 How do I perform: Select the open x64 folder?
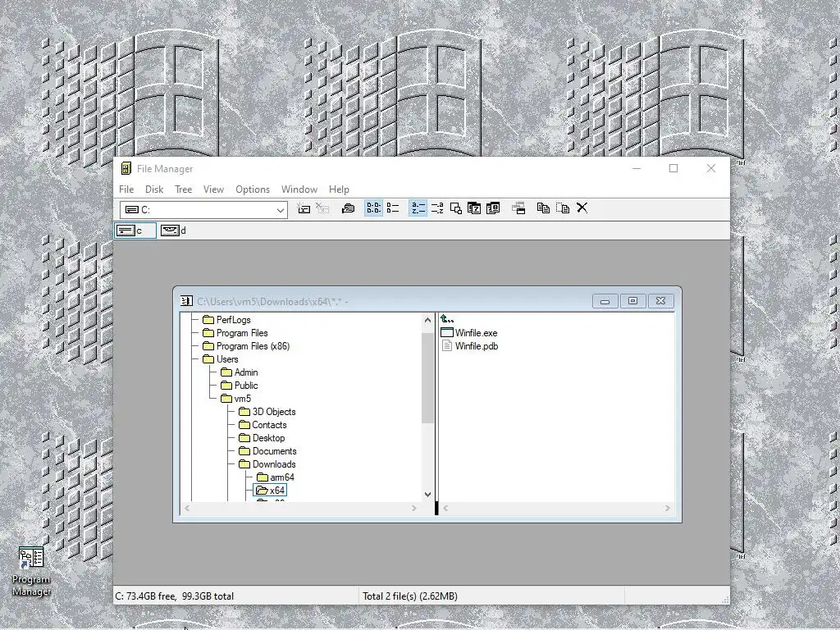coord(270,491)
